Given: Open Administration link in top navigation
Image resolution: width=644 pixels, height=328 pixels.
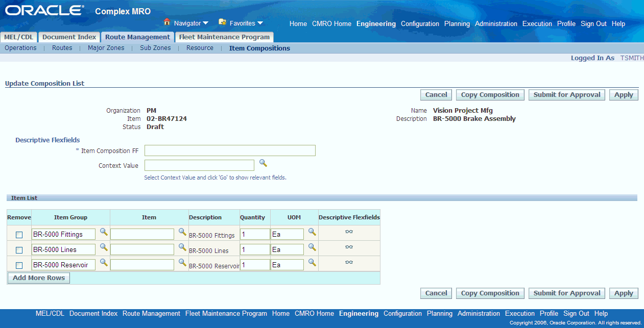Looking at the screenshot, I should pos(496,24).
